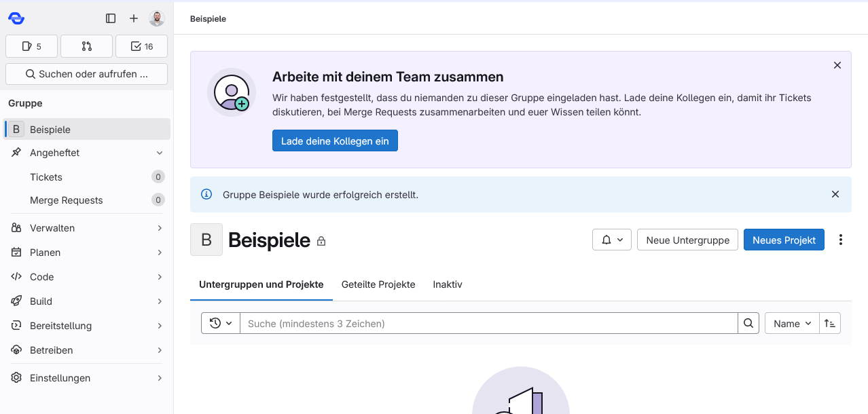Expand the Code menu
868x414 pixels.
pos(87,277)
